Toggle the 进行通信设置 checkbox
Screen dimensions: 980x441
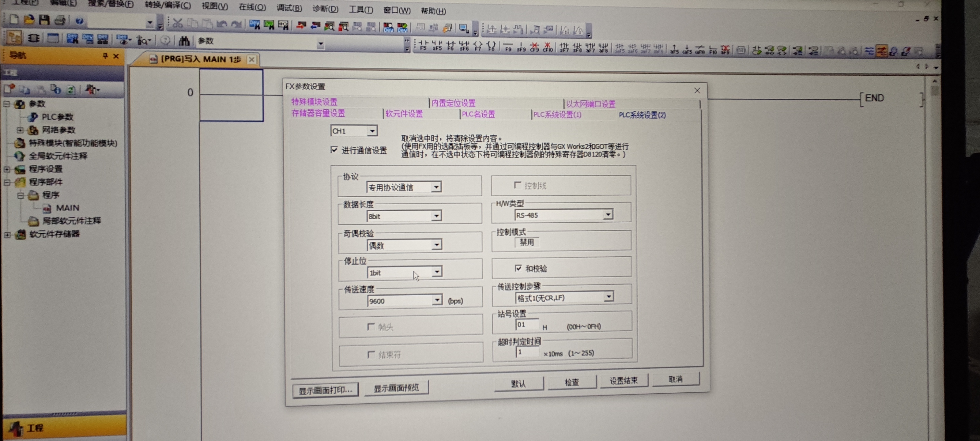coord(334,149)
